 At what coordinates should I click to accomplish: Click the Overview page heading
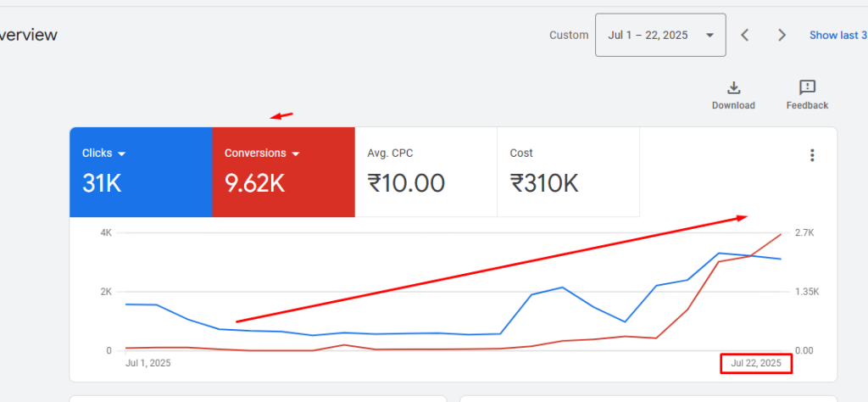tap(29, 35)
